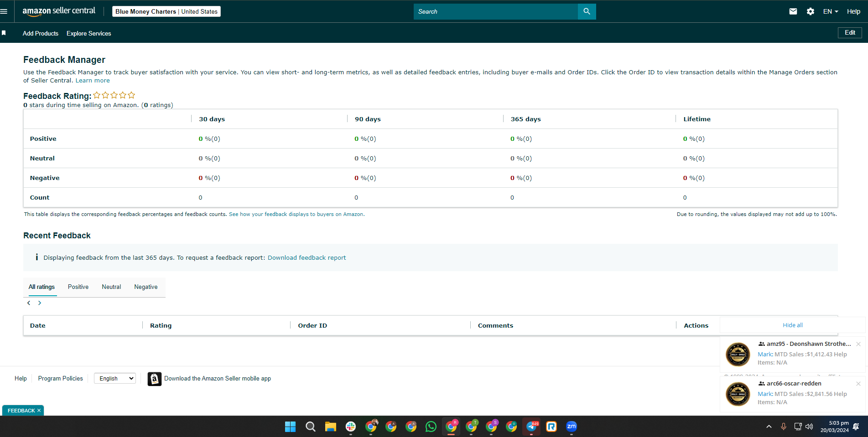Image resolution: width=868 pixels, height=437 pixels.
Task: Click the Lifetime column header
Action: [697, 119]
